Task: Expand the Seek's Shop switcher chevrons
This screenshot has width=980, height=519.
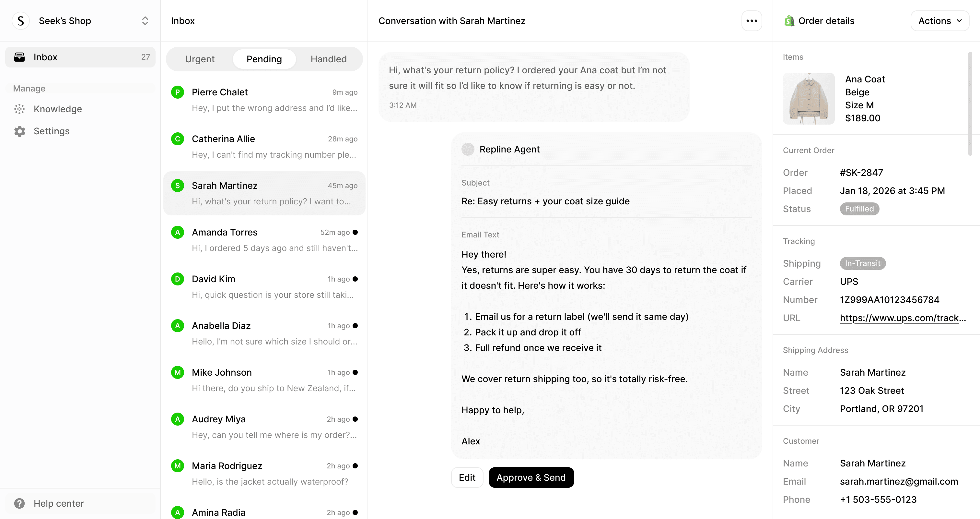Action: (x=145, y=21)
